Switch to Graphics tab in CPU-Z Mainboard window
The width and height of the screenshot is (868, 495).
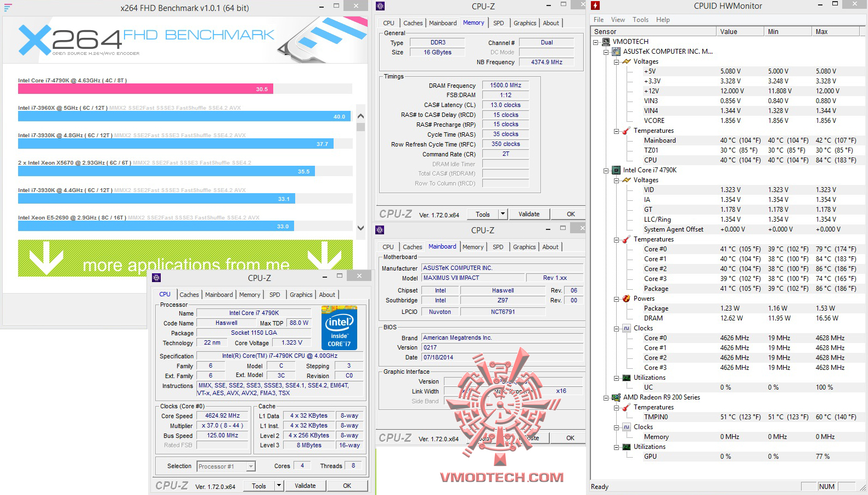tap(524, 247)
